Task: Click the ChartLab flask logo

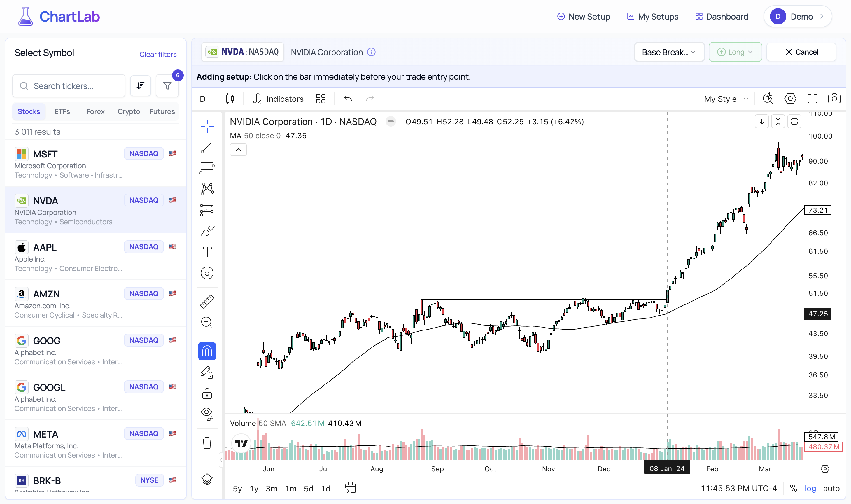Action: tap(25, 16)
